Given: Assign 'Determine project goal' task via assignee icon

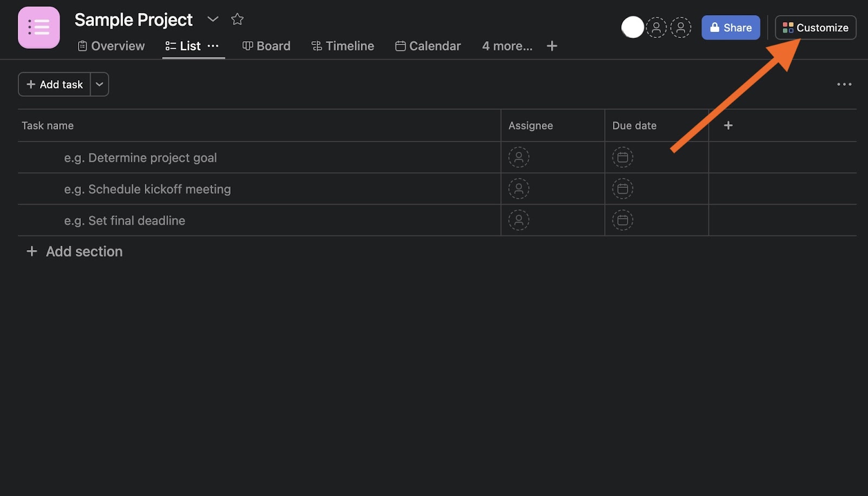Looking at the screenshot, I should pyautogui.click(x=519, y=157).
